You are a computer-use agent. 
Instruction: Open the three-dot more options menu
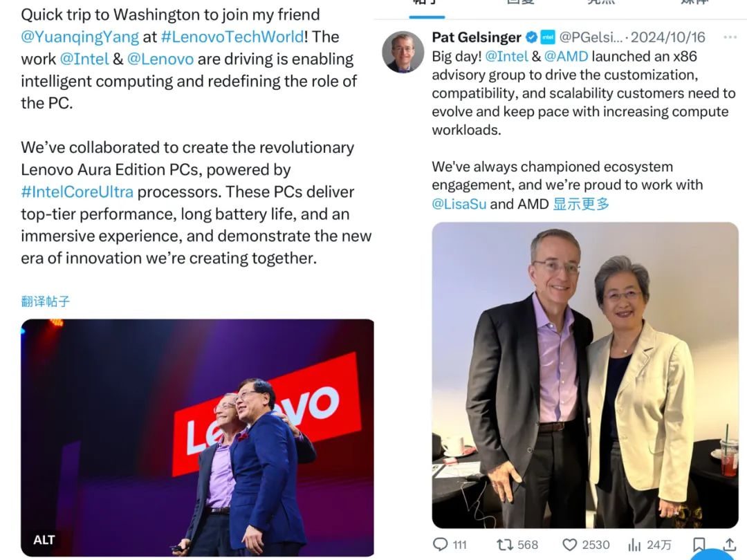[x=730, y=37]
